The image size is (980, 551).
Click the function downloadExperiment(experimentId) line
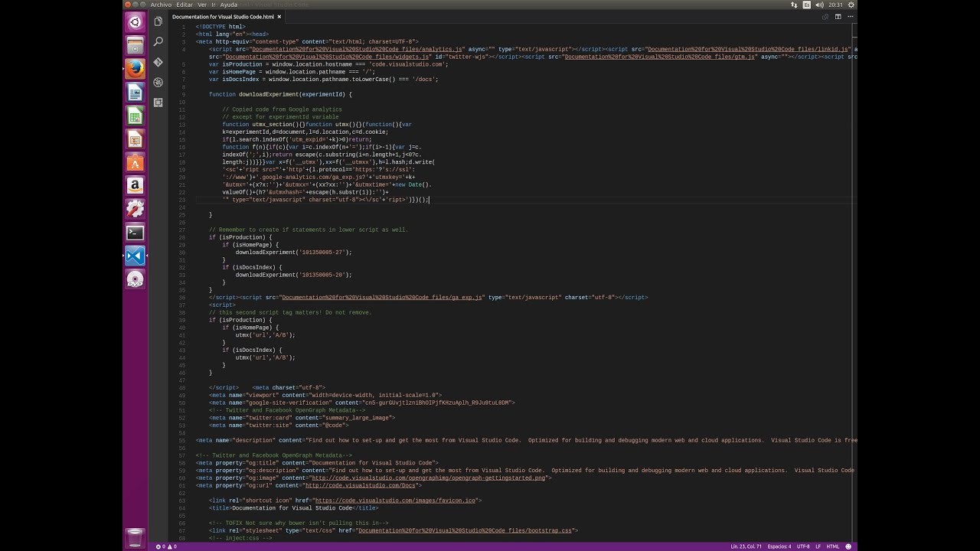[x=280, y=94]
